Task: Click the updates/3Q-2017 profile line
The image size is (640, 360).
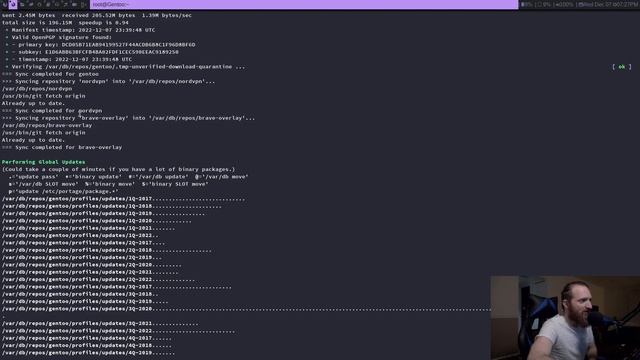Action: (117, 287)
